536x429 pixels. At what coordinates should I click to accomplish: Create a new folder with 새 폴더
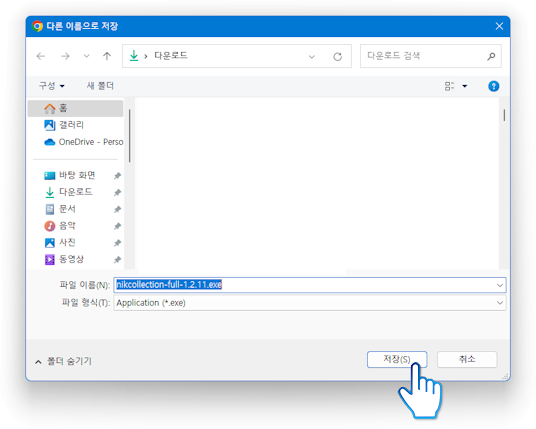point(100,85)
